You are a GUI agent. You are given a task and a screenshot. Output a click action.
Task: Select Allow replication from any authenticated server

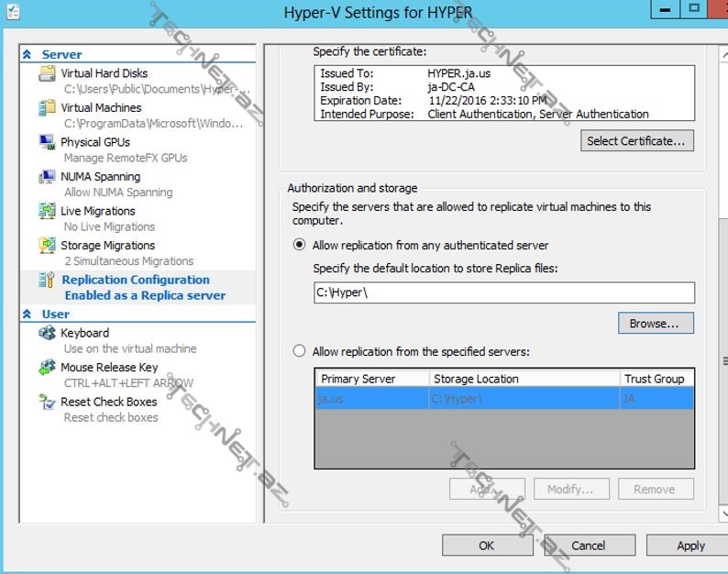tap(299, 245)
